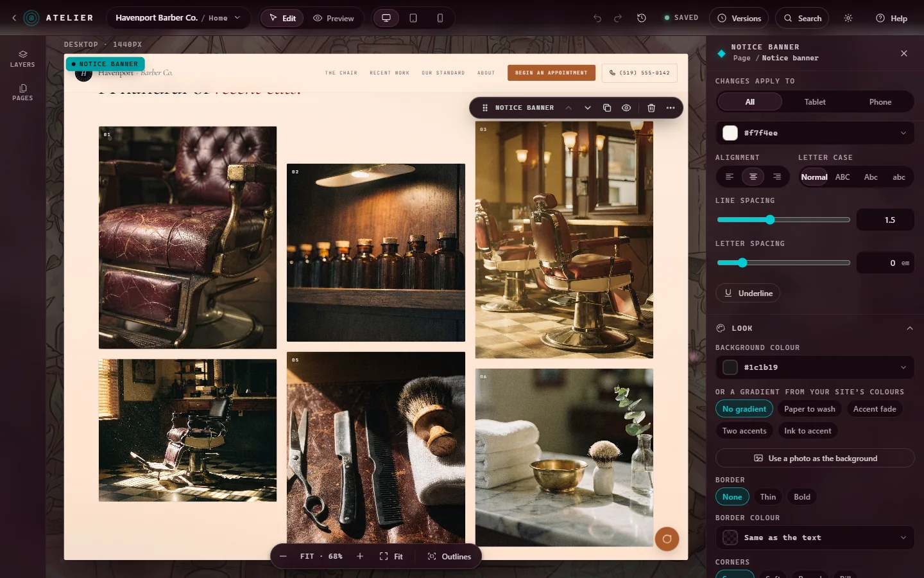
Task: Go back with the left chevron
Action: tap(14, 18)
